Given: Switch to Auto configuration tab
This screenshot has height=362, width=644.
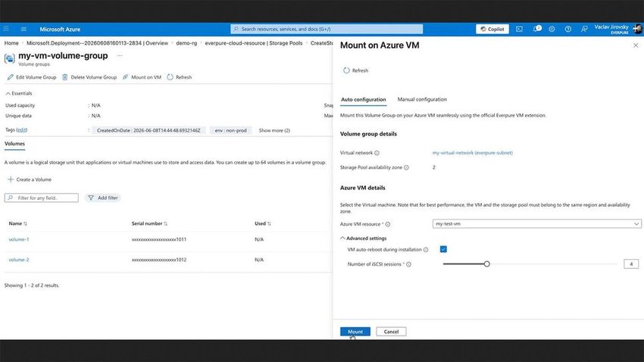Looking at the screenshot, I should [x=364, y=99].
